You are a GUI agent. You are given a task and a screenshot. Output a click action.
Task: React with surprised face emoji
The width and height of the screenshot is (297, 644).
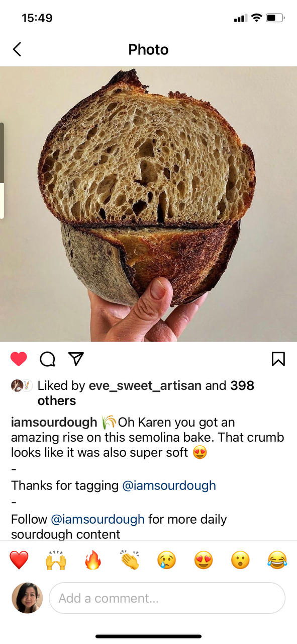240,560
